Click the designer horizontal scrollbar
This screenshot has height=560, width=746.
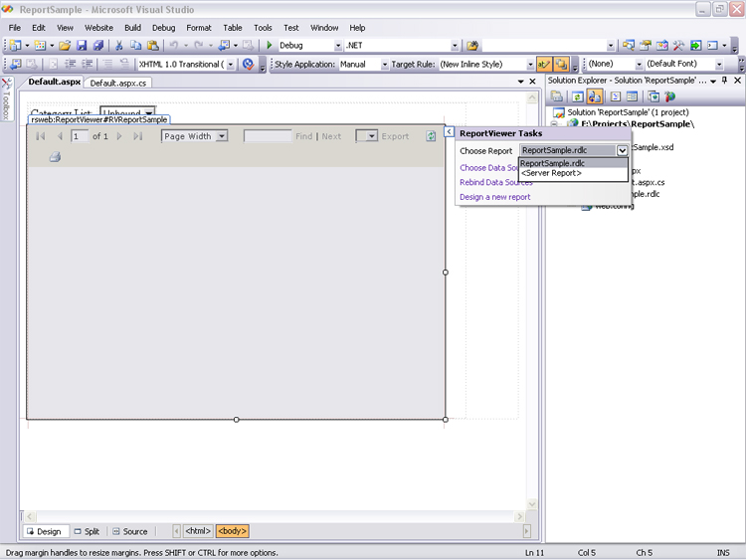(275, 516)
